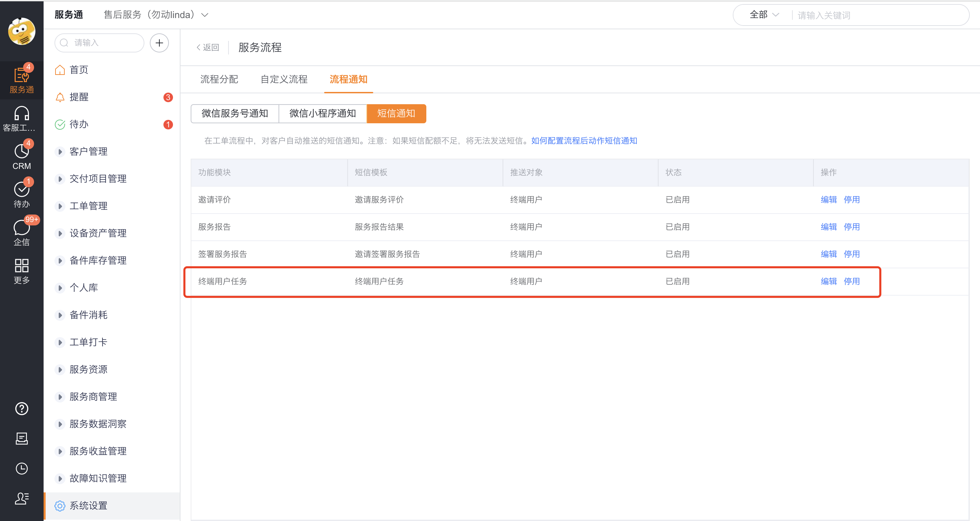This screenshot has width=980, height=521.
Task: Select the 微信服务号通知 option
Action: coord(235,113)
